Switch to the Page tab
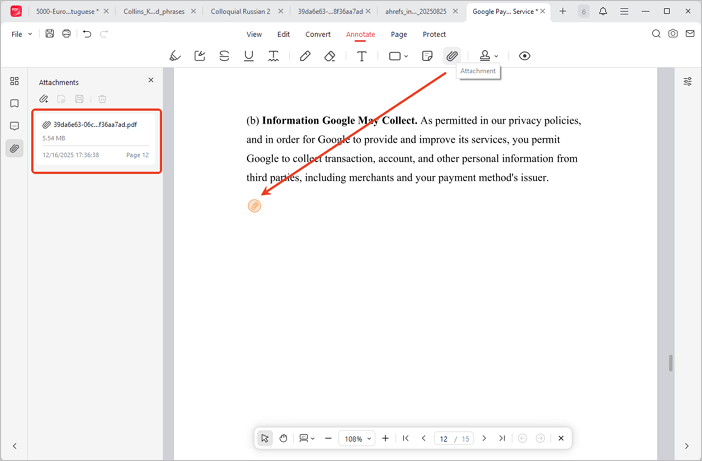The height and width of the screenshot is (461, 702). tap(398, 34)
